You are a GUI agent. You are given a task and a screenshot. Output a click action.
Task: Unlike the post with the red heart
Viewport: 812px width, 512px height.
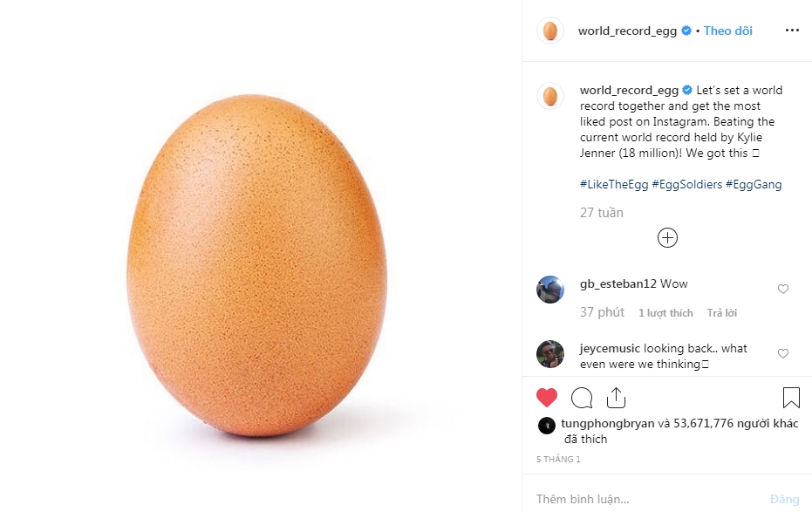tap(547, 398)
